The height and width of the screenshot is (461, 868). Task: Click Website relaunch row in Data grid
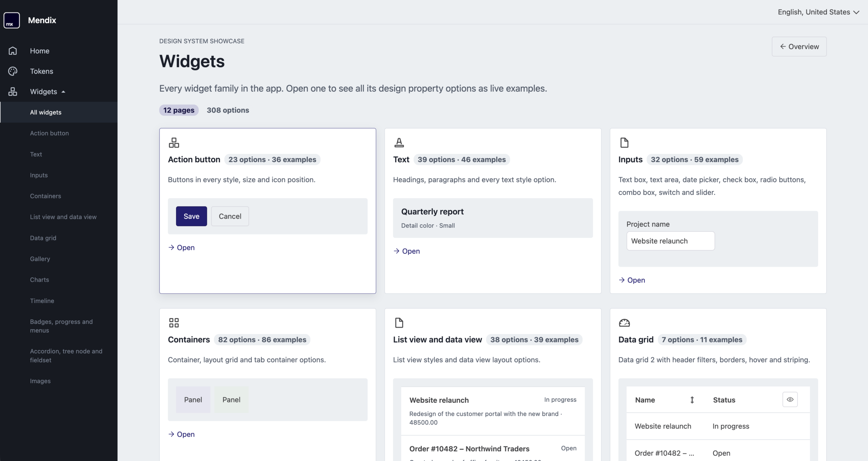point(718,426)
